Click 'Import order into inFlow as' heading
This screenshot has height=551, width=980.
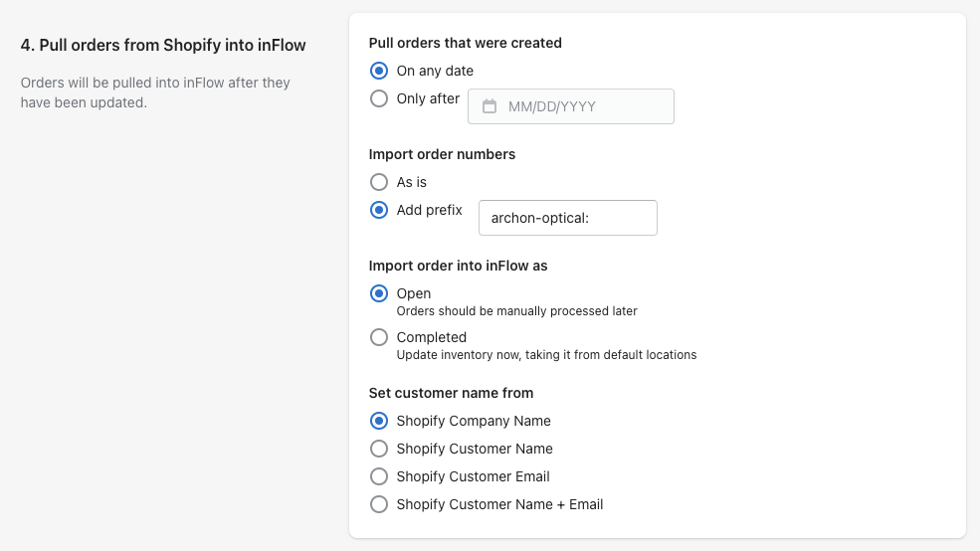(458, 266)
